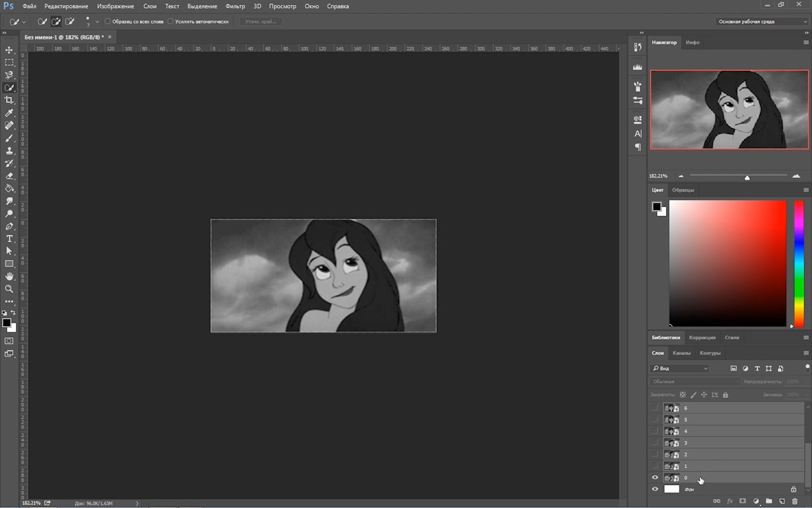Select the Healing Brush tool
Image resolution: width=812 pixels, height=508 pixels.
coord(9,125)
